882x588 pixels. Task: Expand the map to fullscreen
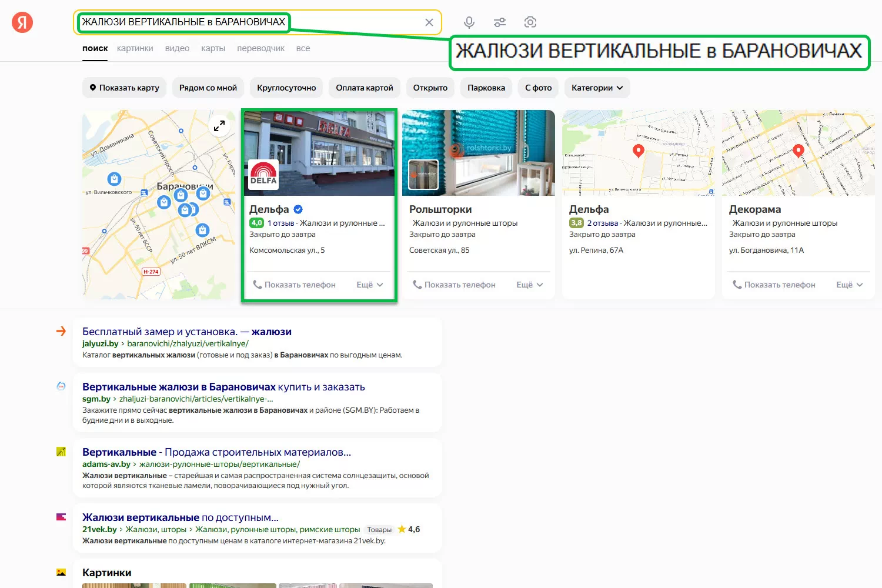219,126
